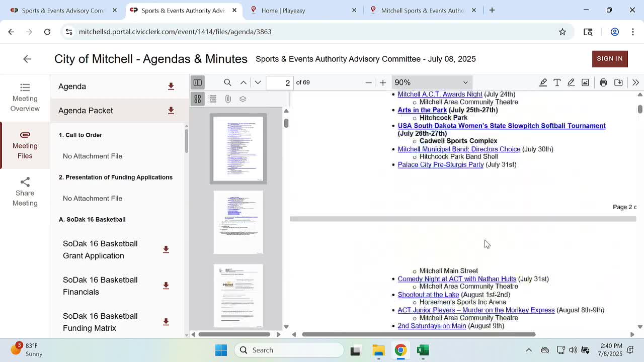Reload the current page
The height and width of the screenshot is (362, 644).
pos(47,32)
